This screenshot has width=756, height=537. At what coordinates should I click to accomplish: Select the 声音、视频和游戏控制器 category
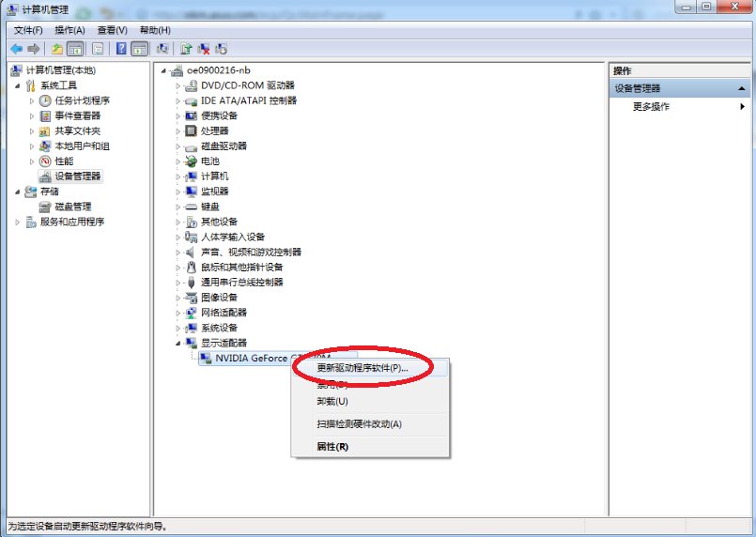251,252
